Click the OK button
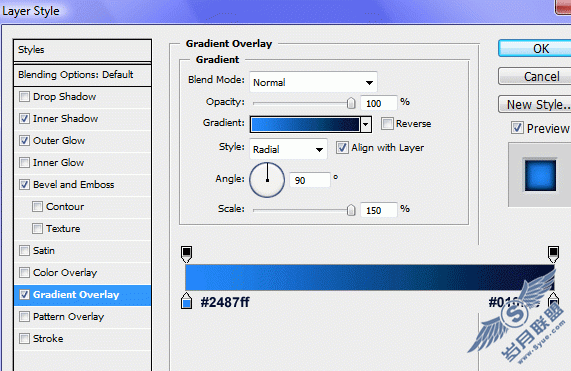The width and height of the screenshot is (571, 371). [535, 48]
